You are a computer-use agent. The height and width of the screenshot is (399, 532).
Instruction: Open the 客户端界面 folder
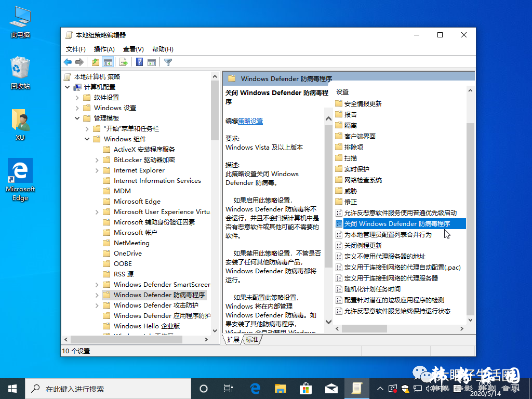tap(355, 136)
